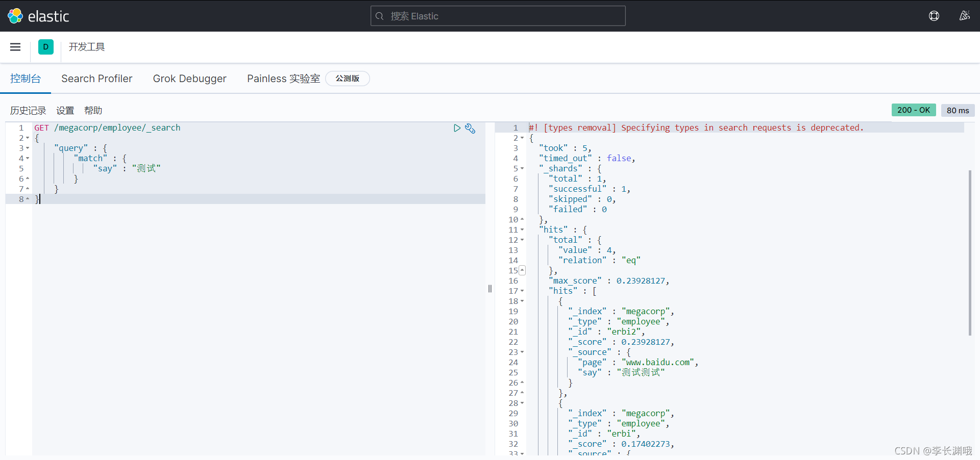Viewport: 980px width, 460px height.
Task: Click the 80 ms response time badge
Action: [x=958, y=110]
